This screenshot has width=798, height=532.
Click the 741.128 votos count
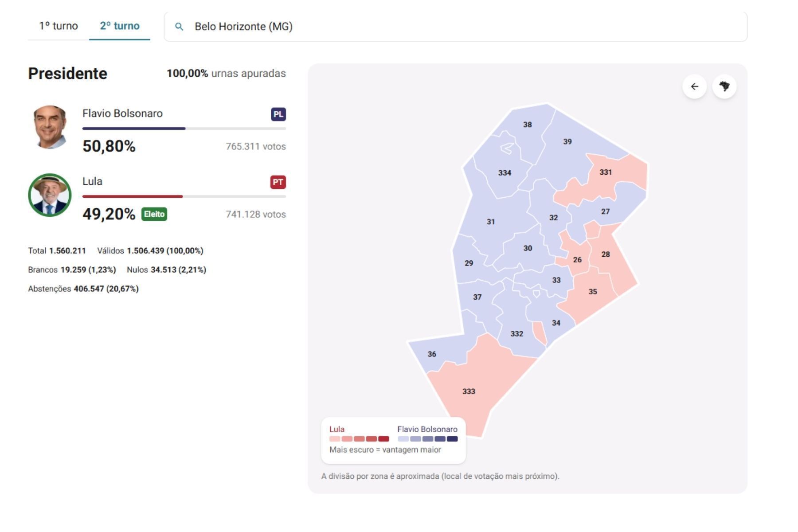coord(256,215)
